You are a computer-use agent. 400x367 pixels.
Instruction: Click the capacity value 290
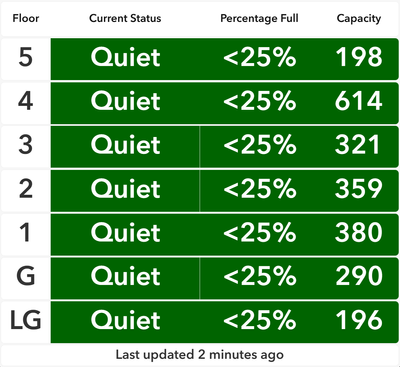(359, 276)
